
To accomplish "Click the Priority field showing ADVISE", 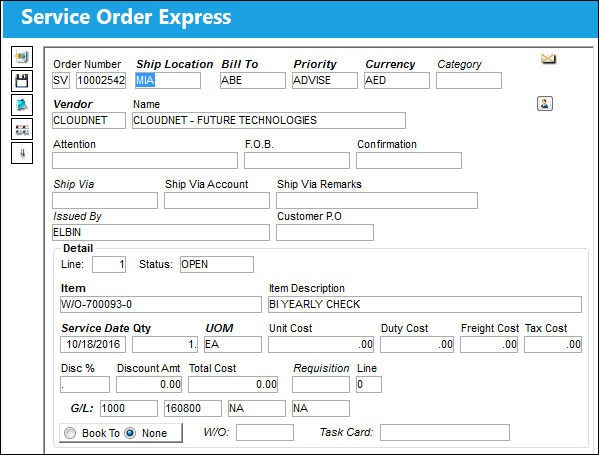I will [325, 81].
